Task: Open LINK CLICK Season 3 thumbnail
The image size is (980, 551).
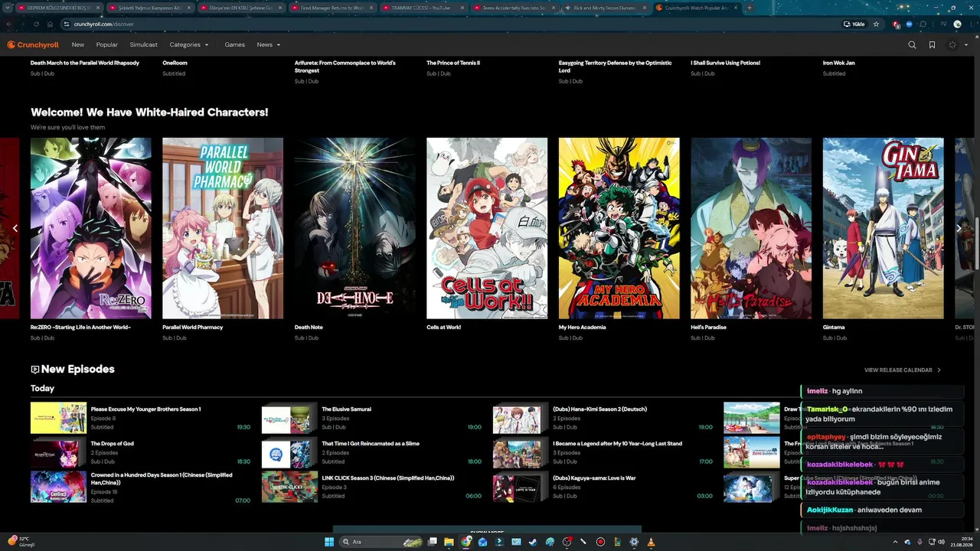Action: 289,487
